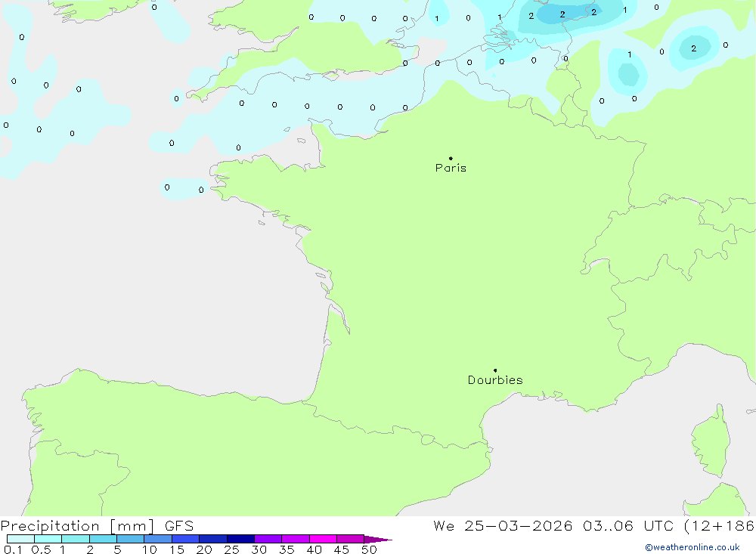
Task: Pick the 2–5 mm legend swatch
Action: point(103,539)
